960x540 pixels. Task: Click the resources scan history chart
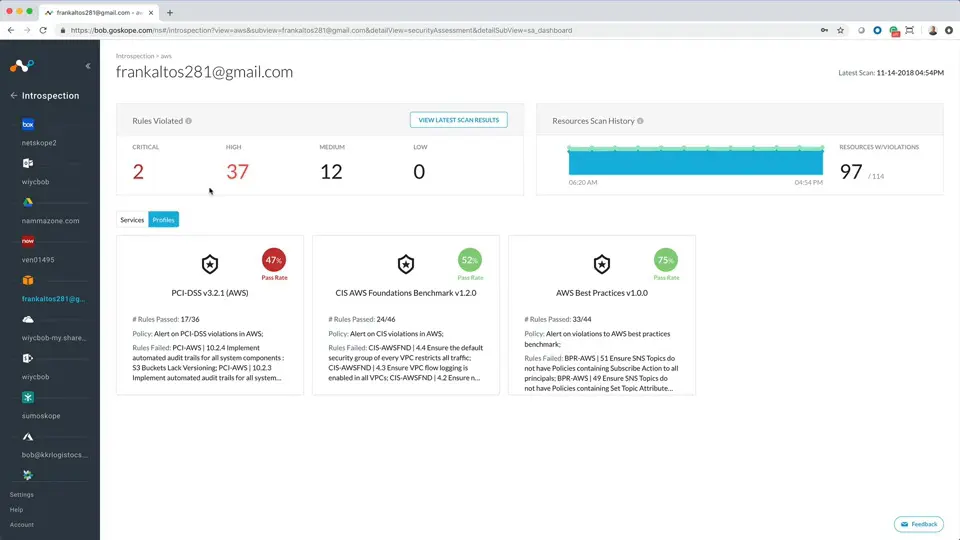click(696, 160)
